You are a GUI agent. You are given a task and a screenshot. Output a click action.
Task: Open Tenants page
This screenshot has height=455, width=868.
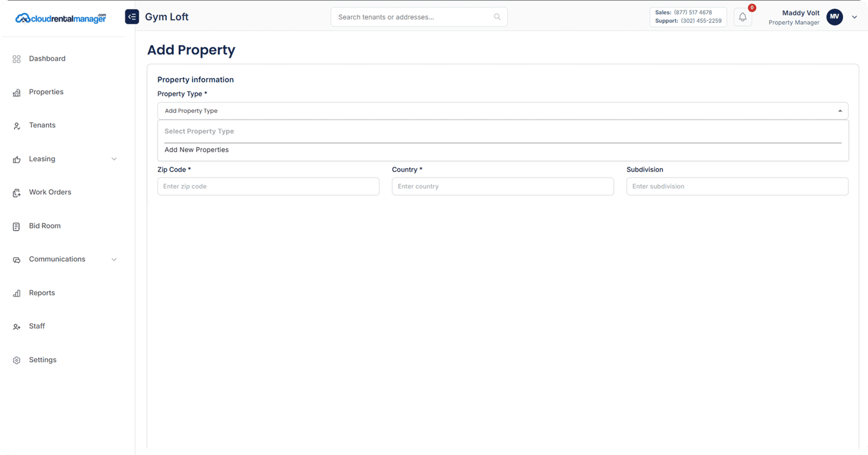coord(42,125)
